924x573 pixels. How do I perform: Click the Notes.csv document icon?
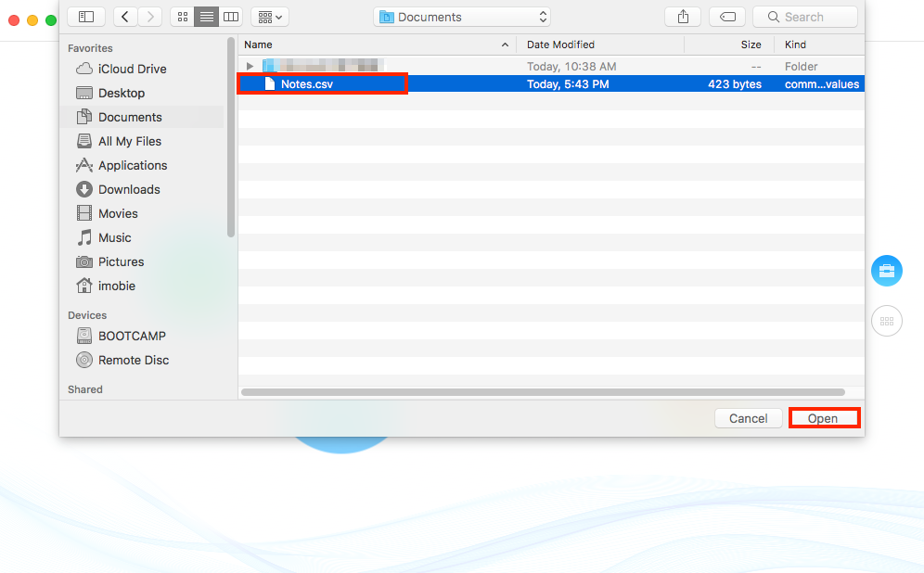270,83
